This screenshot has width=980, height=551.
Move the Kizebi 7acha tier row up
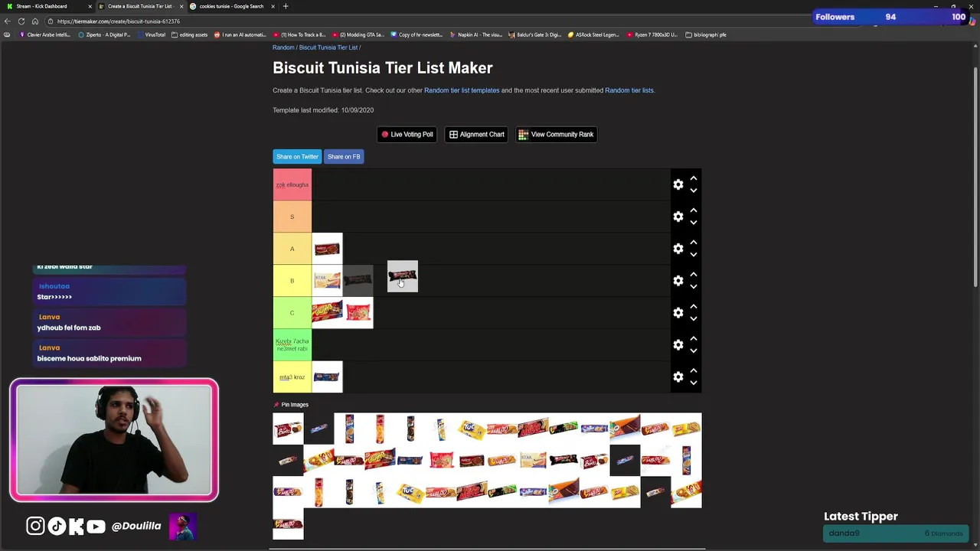(x=694, y=339)
